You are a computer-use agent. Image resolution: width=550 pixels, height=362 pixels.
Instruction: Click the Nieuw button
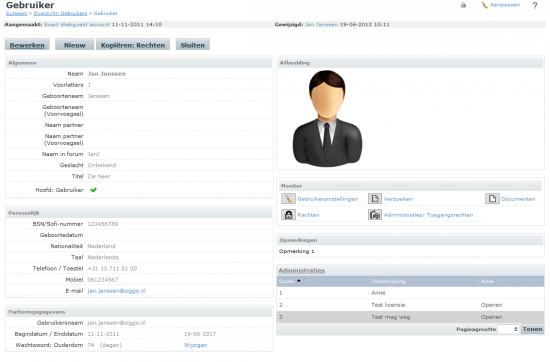[74, 45]
